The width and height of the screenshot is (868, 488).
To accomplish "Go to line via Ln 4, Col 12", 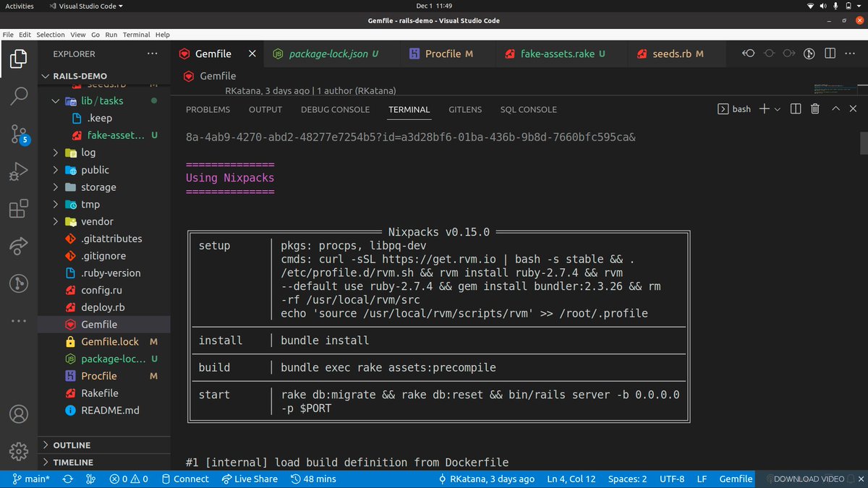I will tap(571, 479).
